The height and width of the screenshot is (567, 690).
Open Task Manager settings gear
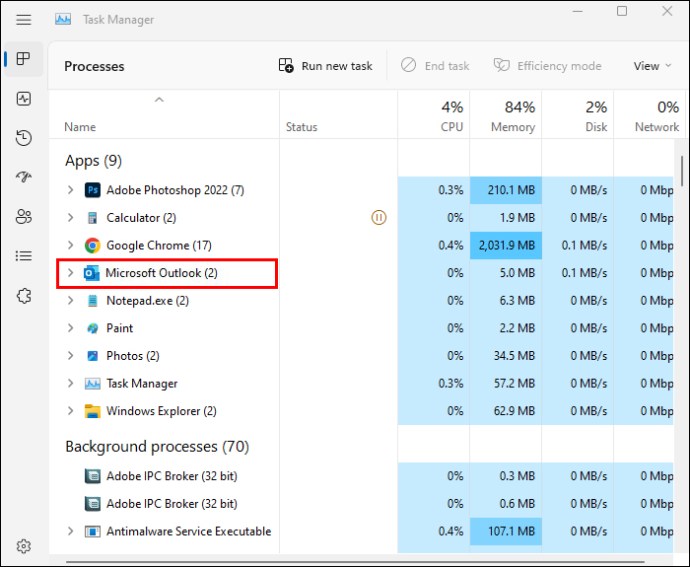24,546
